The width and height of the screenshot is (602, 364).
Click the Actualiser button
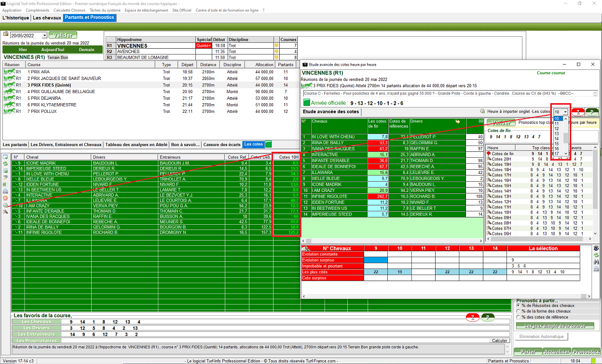coord(557,352)
